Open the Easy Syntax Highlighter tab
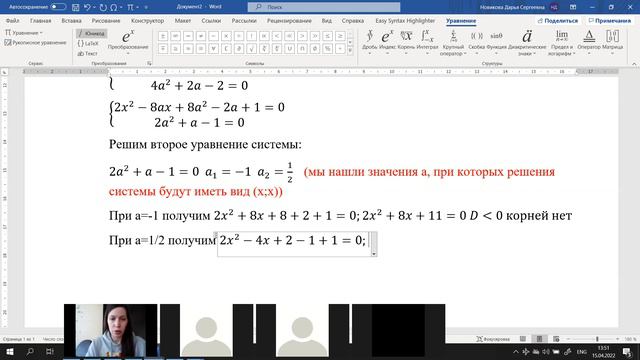Screen dimensions: 640x360 (x=405, y=20)
